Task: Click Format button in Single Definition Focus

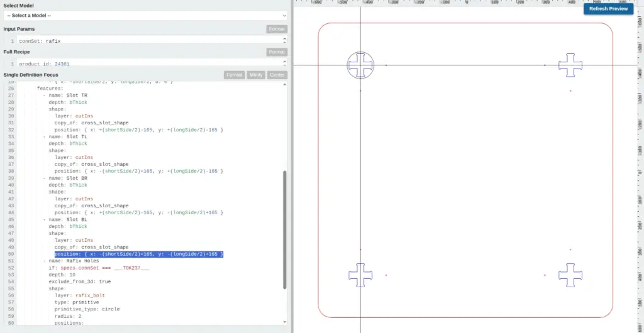Action: (x=235, y=75)
